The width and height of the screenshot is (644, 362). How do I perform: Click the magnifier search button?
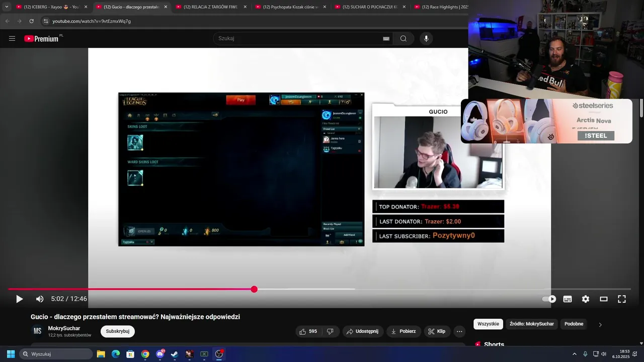click(x=404, y=39)
